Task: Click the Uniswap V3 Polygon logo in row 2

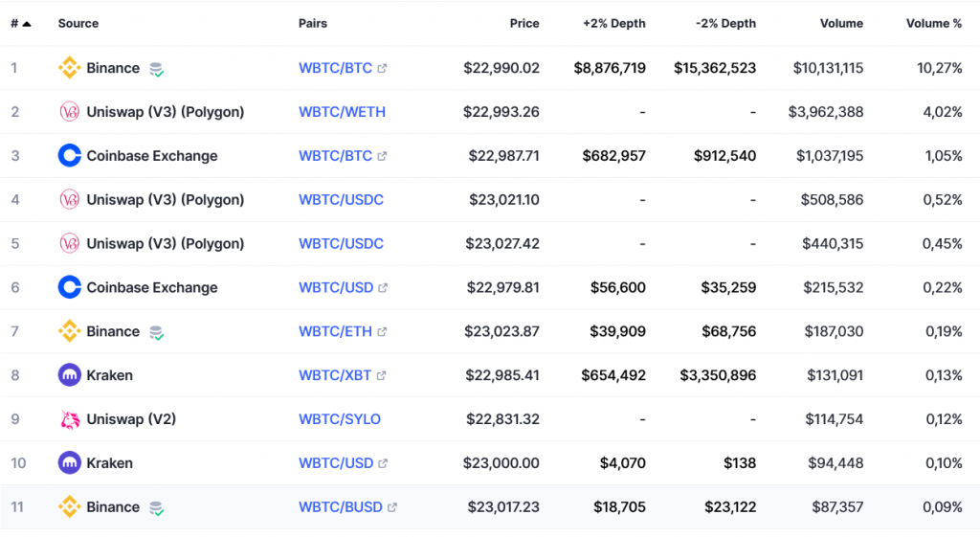Action: tap(69, 112)
